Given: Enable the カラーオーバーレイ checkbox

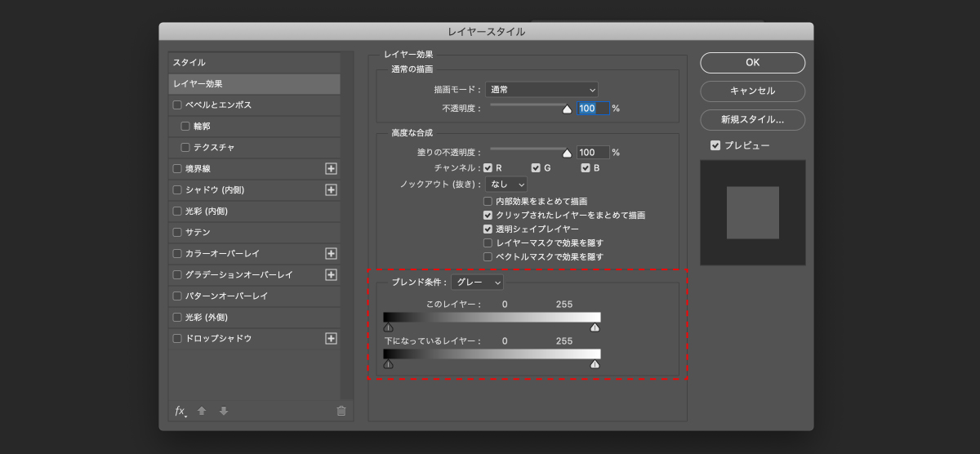Looking at the screenshot, I should click(177, 254).
